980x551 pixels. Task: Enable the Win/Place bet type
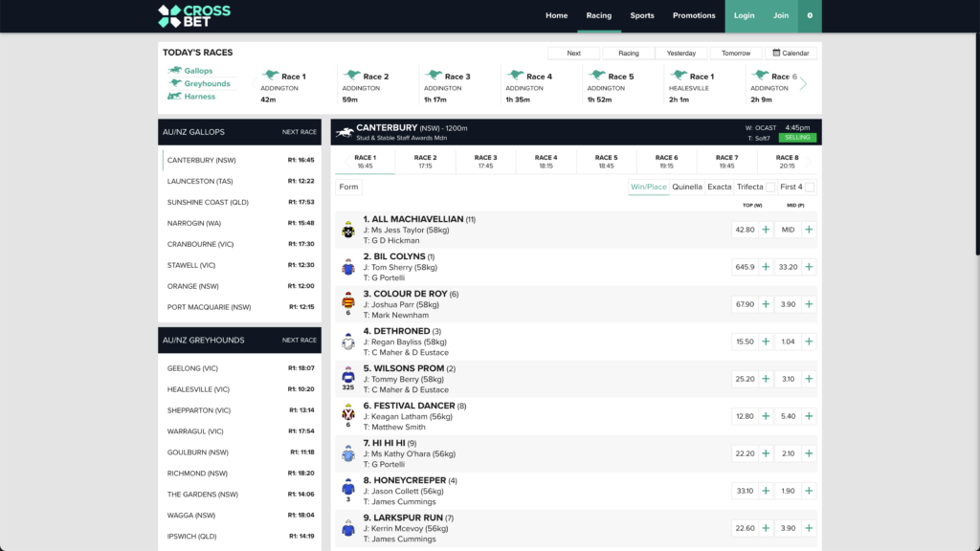[648, 187]
